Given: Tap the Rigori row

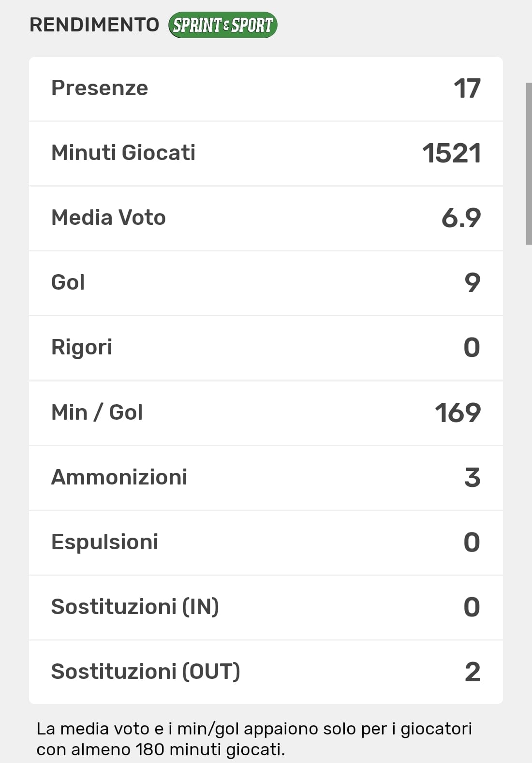Looking at the screenshot, I should (x=266, y=348).
